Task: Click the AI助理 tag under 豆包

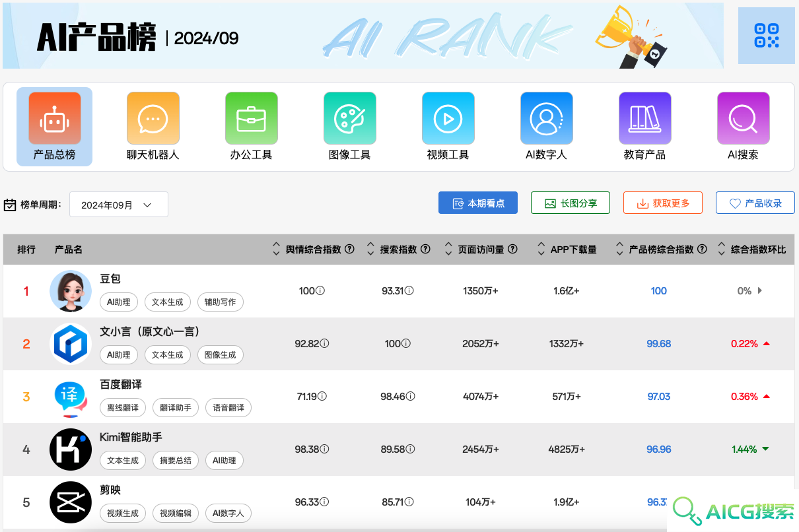Action: pos(119,302)
